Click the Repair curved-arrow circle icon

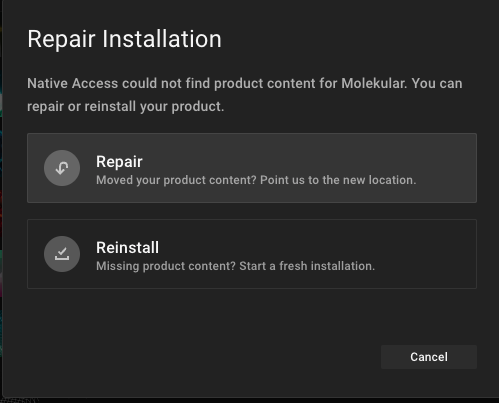point(62,168)
